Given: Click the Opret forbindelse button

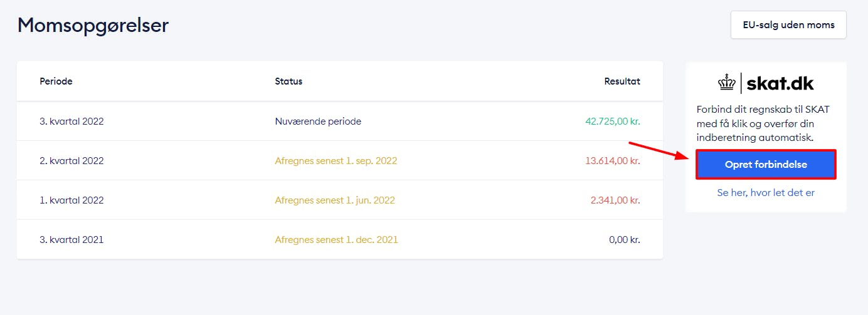Looking at the screenshot, I should tap(766, 165).
